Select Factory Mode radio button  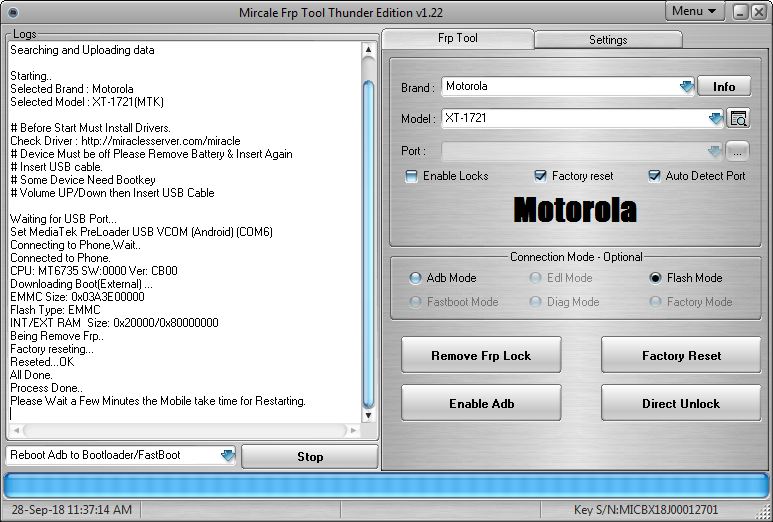pos(655,302)
